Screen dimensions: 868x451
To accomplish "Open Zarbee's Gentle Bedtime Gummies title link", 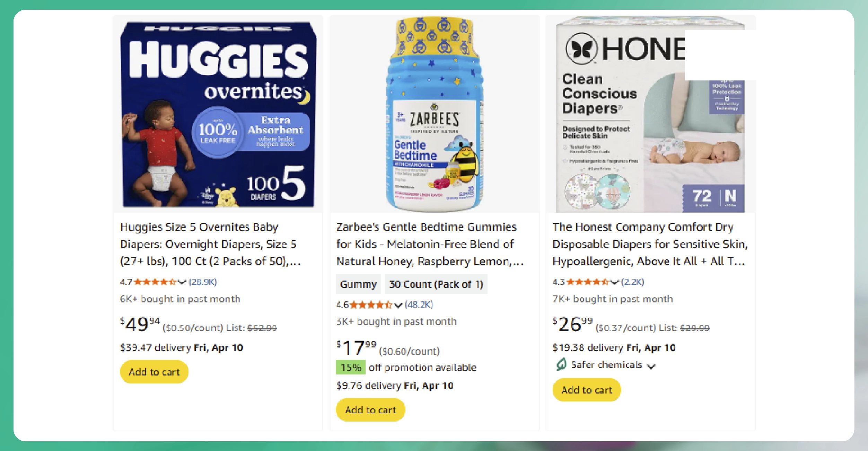I will point(429,244).
